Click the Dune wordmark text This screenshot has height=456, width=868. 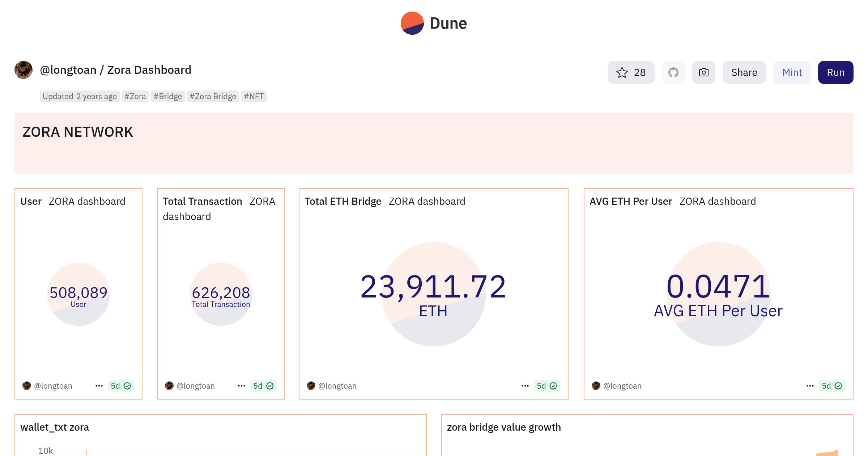pyautogui.click(x=448, y=23)
